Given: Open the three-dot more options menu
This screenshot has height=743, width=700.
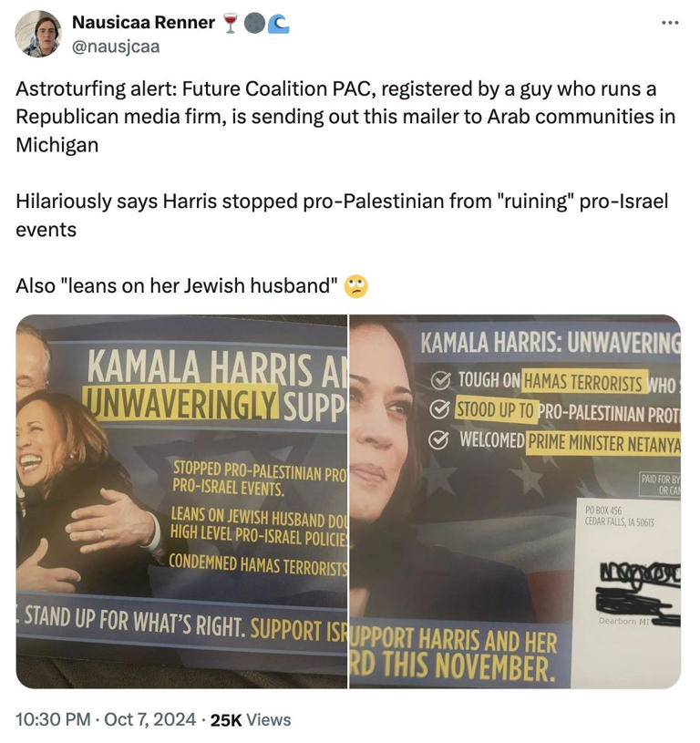Looking at the screenshot, I should 670,23.
